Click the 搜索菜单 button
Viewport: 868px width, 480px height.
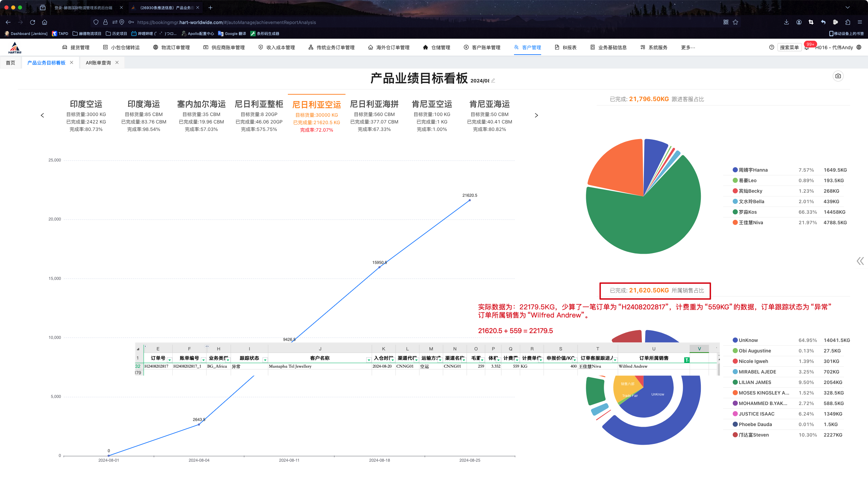tap(789, 47)
